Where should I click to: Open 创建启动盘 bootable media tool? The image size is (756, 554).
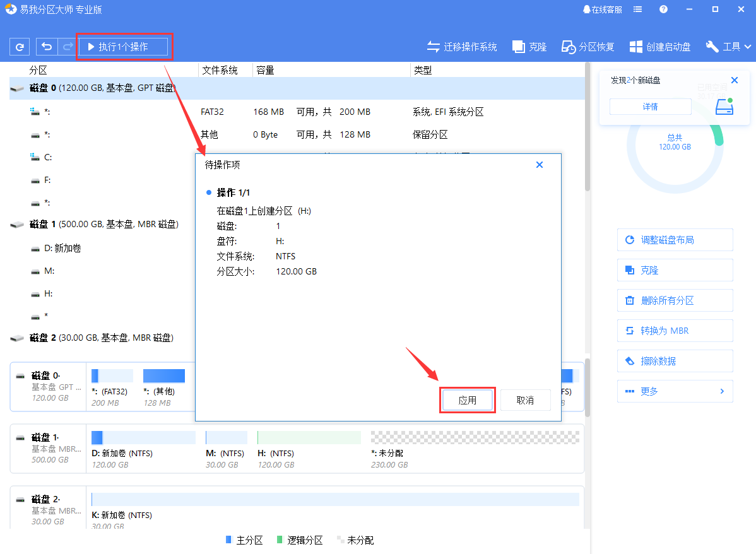(x=660, y=47)
